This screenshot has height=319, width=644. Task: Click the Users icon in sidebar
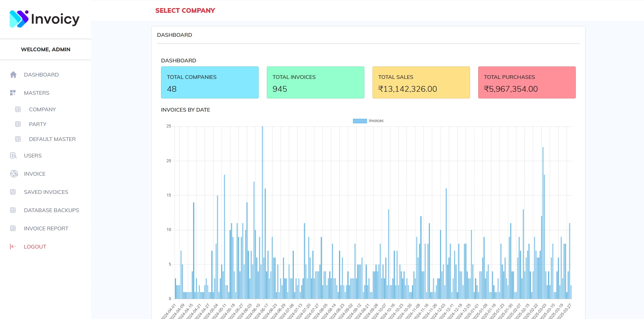coord(13,156)
